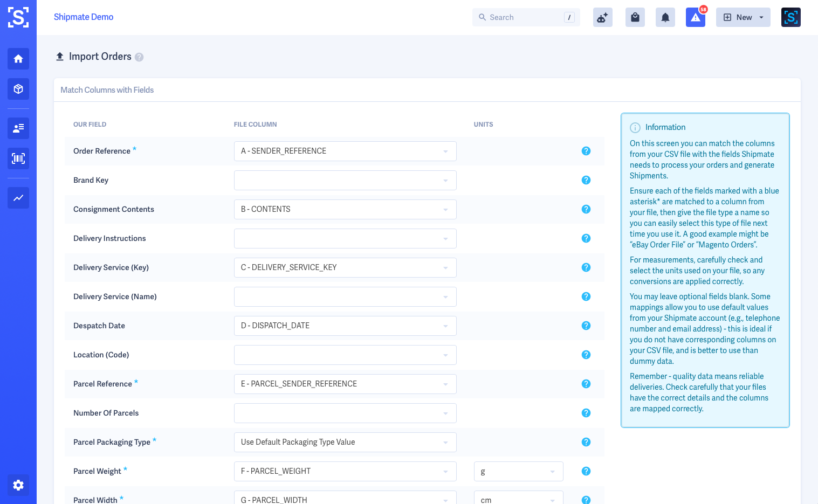Select a column for Delivery Instructions
Viewport: 818px width, 504px height.
point(345,238)
